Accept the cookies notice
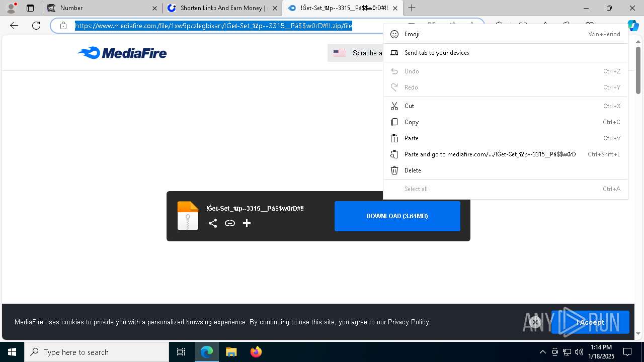Viewport: 644px width, 362px height. coord(590,322)
